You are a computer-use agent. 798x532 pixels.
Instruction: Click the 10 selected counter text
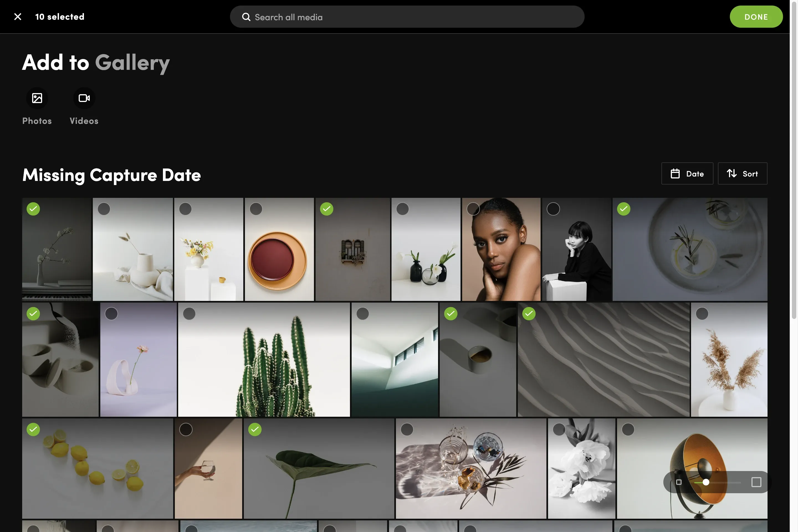coord(60,17)
